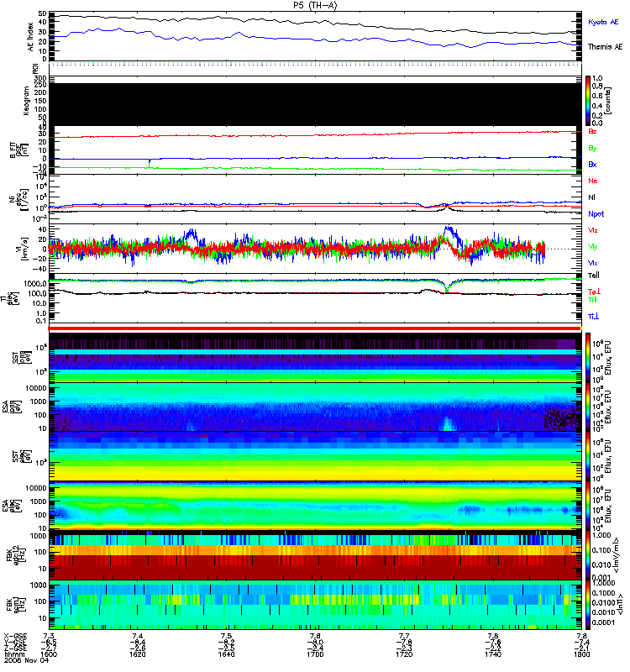Click the 1600 time tick label

49,654
